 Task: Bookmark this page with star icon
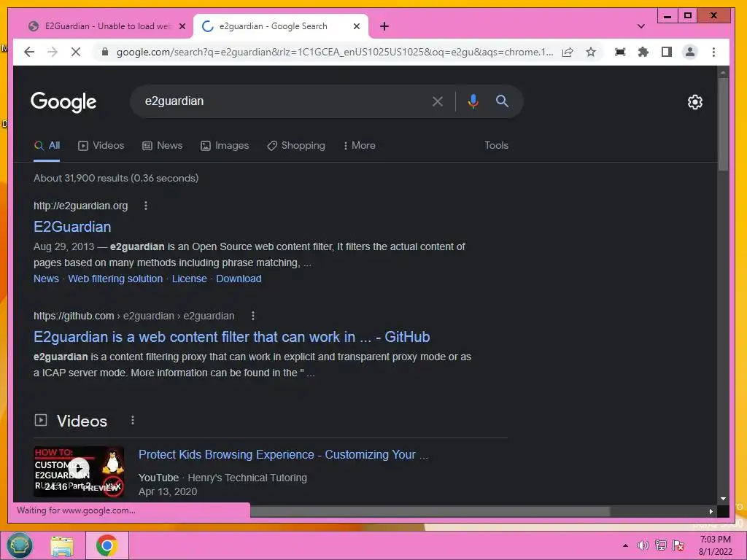(x=591, y=52)
